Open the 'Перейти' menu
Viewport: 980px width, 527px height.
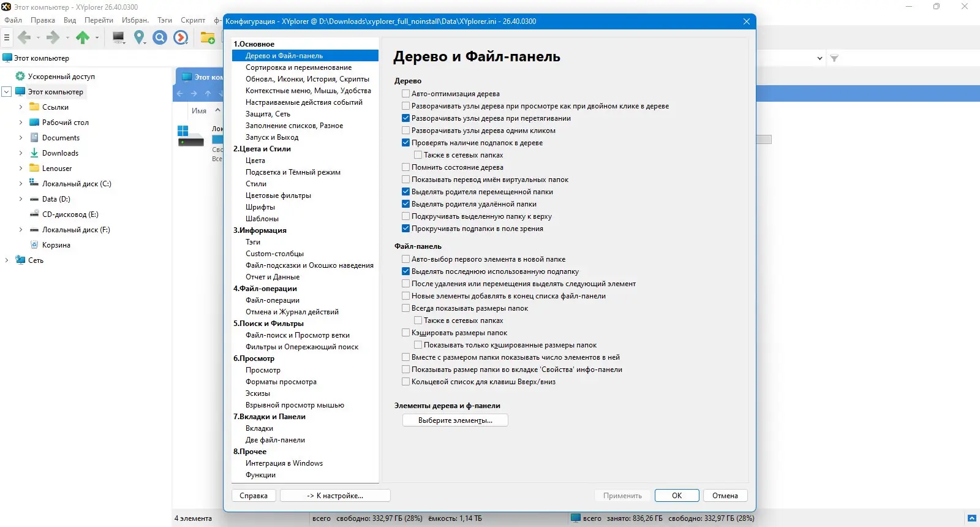(99, 20)
